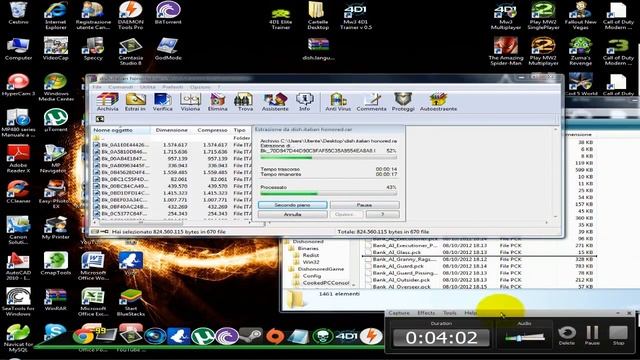
Task: Click the Steam icon in the dock
Action: 250,336
